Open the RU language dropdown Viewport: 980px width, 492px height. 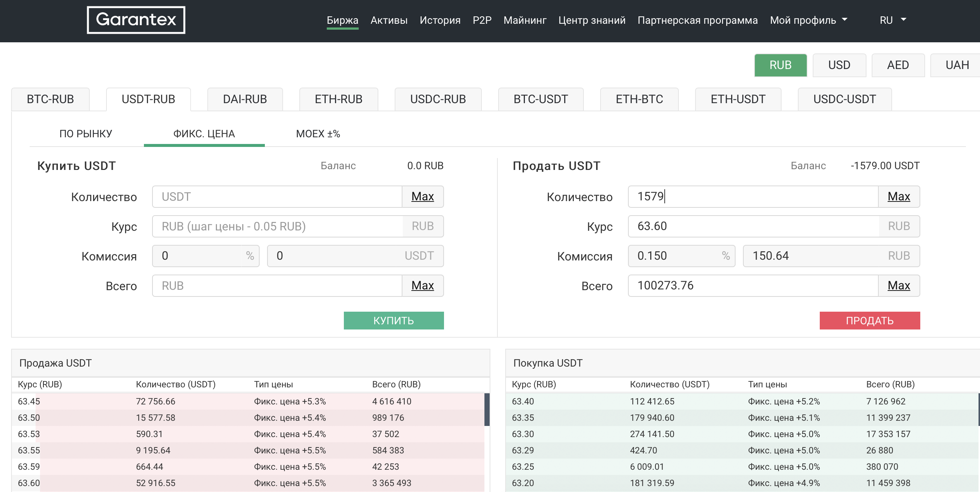click(x=892, y=20)
